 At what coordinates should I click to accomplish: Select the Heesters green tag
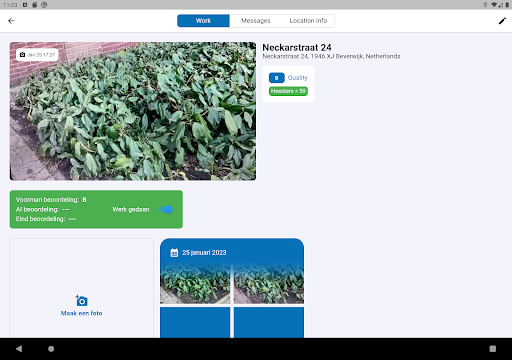pyautogui.click(x=288, y=91)
